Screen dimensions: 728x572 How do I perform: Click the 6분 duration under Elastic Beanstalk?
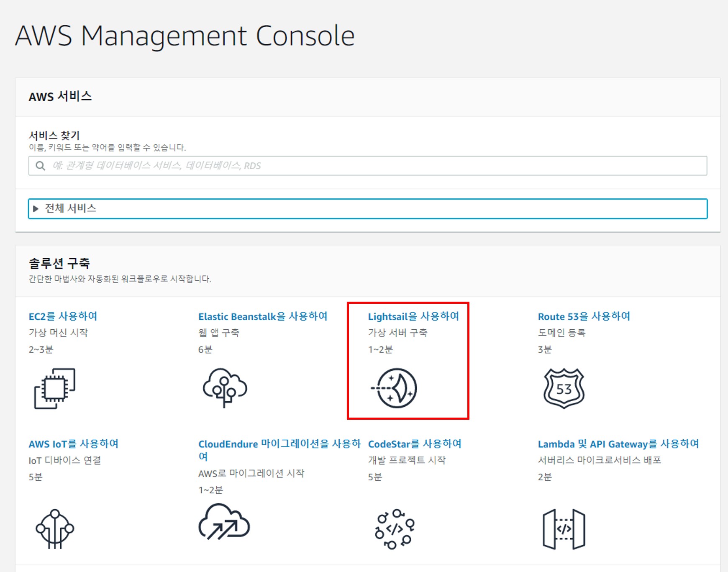[205, 349]
